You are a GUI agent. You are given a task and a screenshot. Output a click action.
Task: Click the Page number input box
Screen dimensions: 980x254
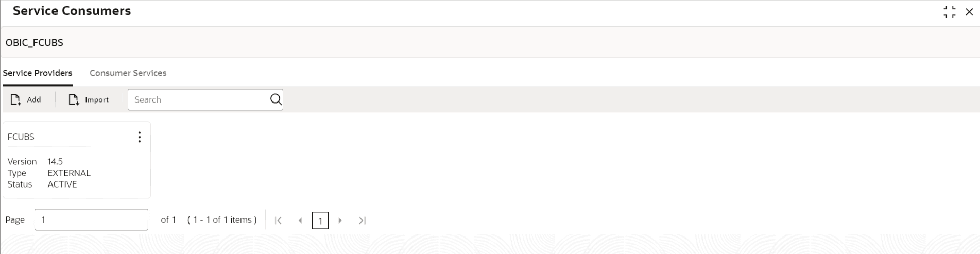coord(91,219)
